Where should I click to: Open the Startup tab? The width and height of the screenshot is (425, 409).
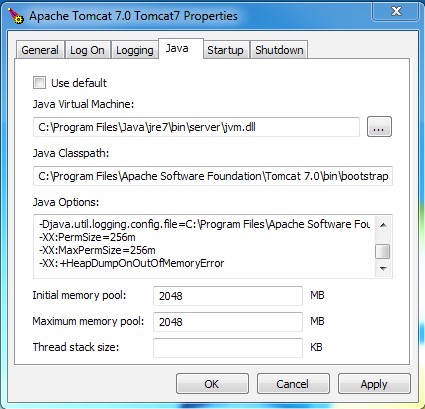point(226,50)
